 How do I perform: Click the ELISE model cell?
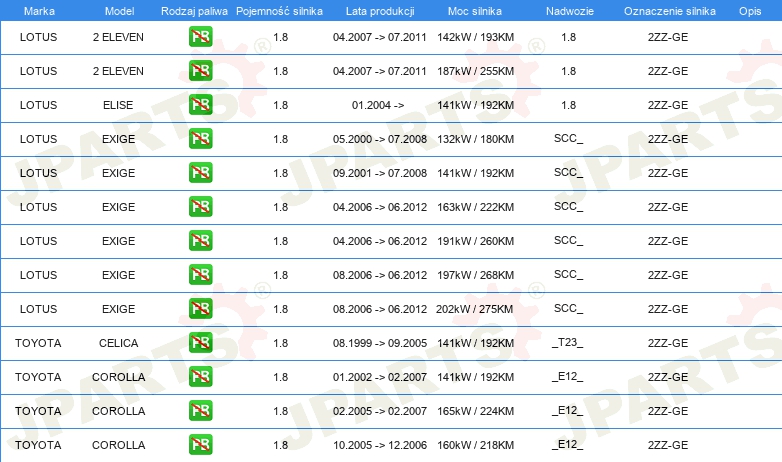(x=118, y=105)
